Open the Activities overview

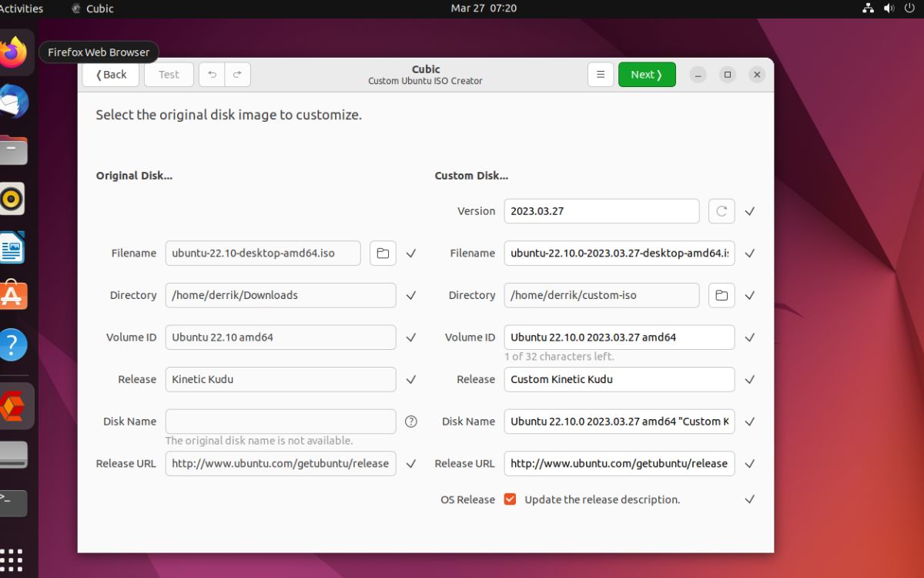(x=21, y=8)
